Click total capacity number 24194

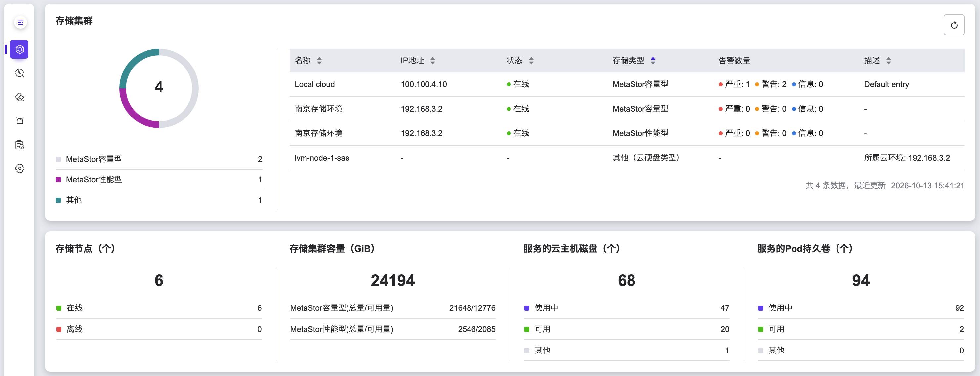[392, 280]
